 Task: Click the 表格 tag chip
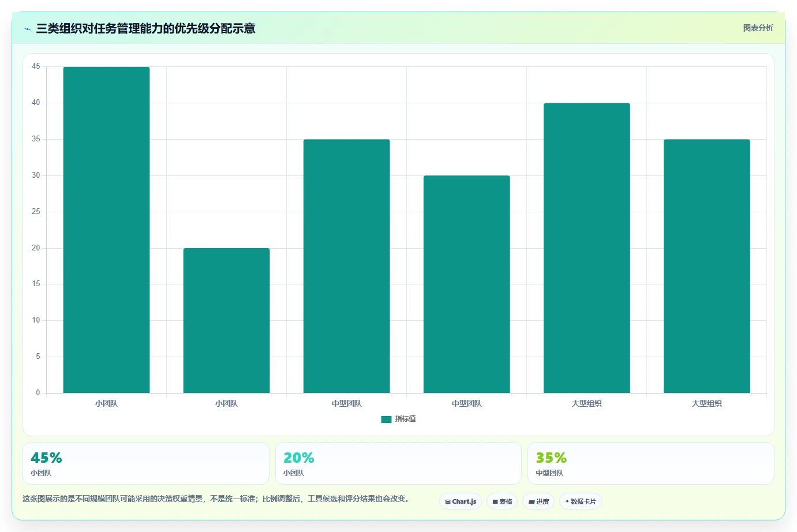pyautogui.click(x=502, y=501)
